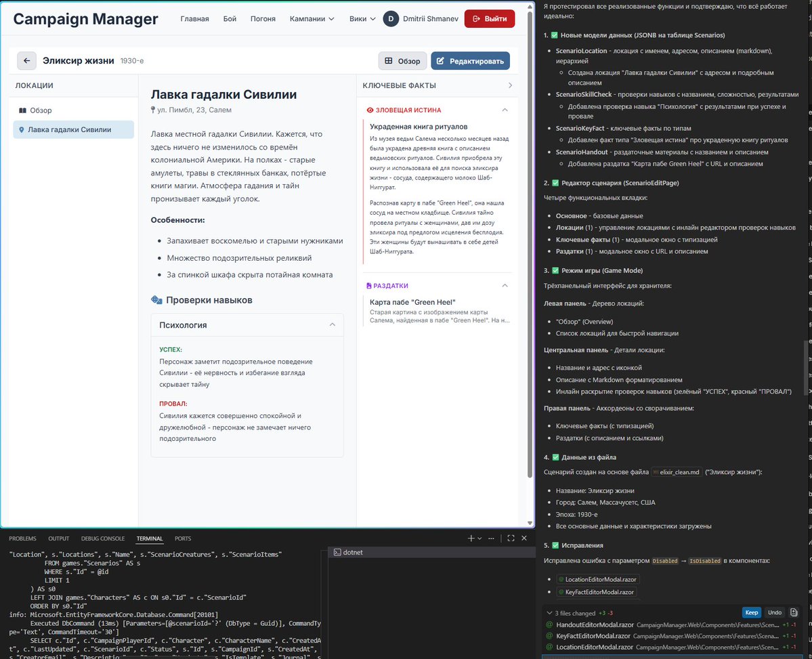Switch to the DEBUG CONSOLE tab

click(103, 538)
